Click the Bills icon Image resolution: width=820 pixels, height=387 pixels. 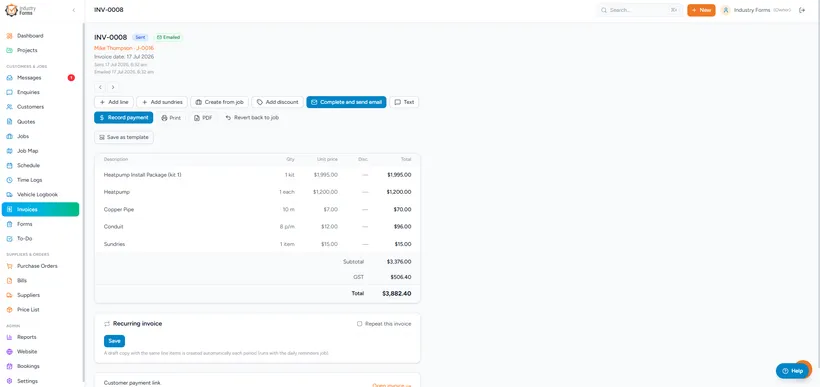[9, 280]
